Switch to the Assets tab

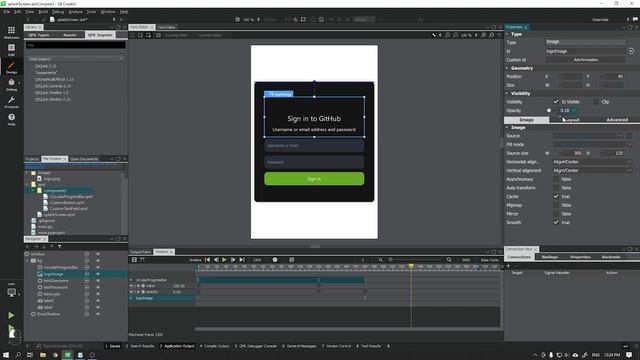69,35
